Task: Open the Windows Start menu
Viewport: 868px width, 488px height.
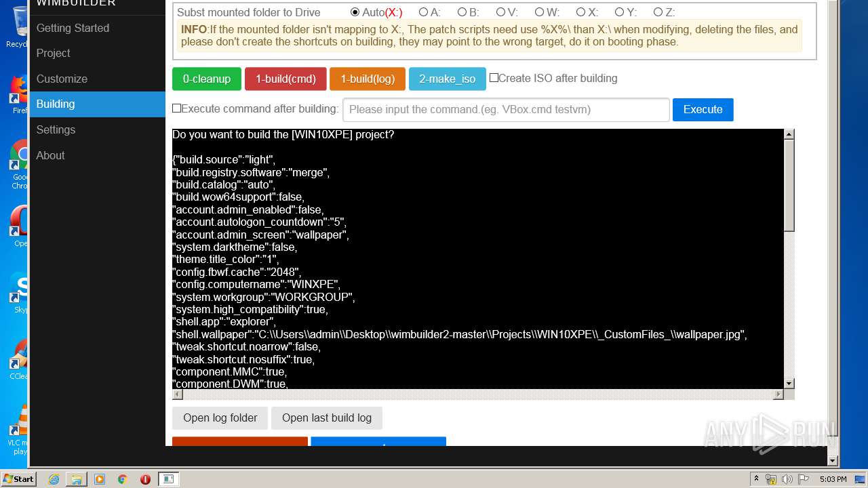Action: pos(18,479)
